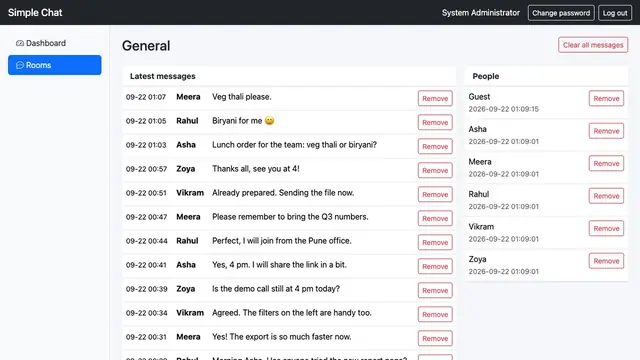This screenshot has width=640, height=360.
Task: Click timestamp 09-22 00:57
Action: (146, 169)
